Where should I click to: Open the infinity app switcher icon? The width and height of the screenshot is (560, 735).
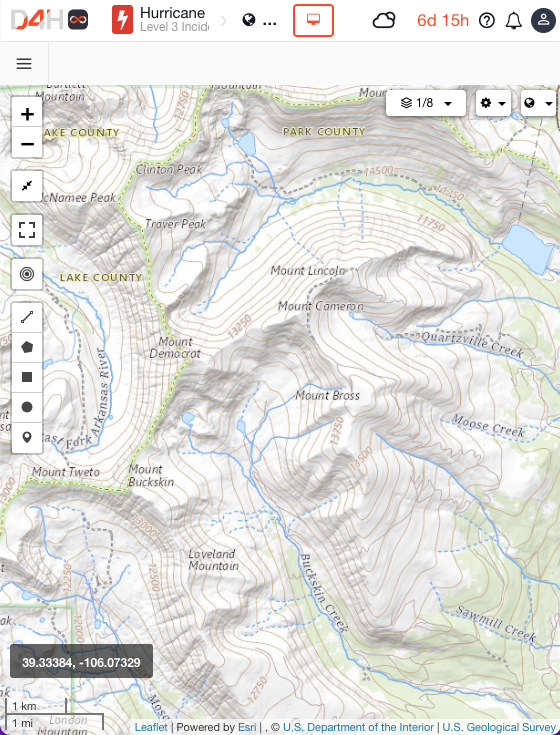pos(78,20)
